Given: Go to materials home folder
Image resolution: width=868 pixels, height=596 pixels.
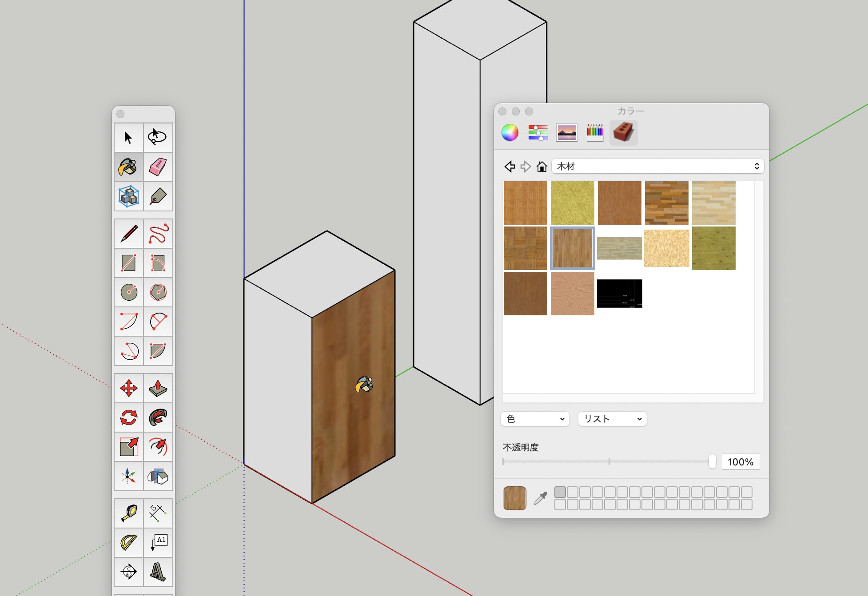Looking at the screenshot, I should (542, 167).
